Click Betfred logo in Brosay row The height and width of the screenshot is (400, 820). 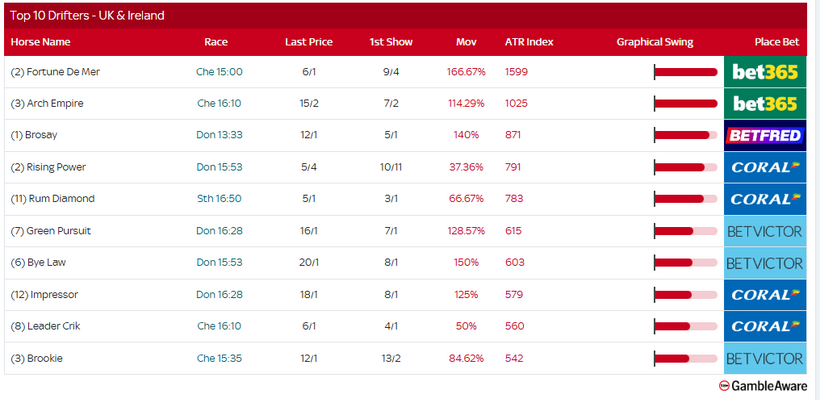tap(765, 135)
